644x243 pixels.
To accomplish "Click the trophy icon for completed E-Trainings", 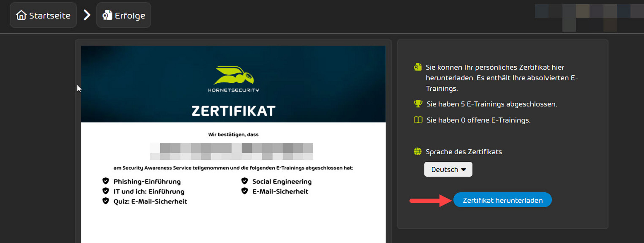I will pyautogui.click(x=418, y=104).
